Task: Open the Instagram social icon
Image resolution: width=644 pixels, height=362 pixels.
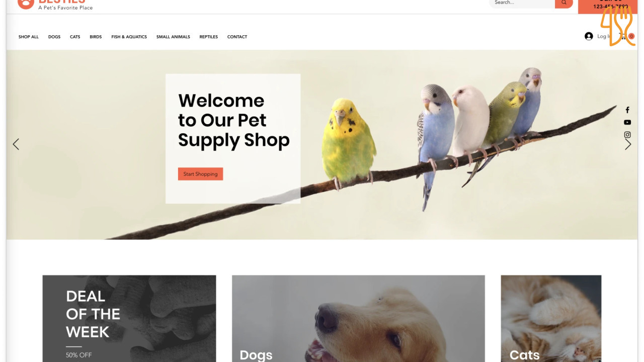Action: pyautogui.click(x=627, y=135)
